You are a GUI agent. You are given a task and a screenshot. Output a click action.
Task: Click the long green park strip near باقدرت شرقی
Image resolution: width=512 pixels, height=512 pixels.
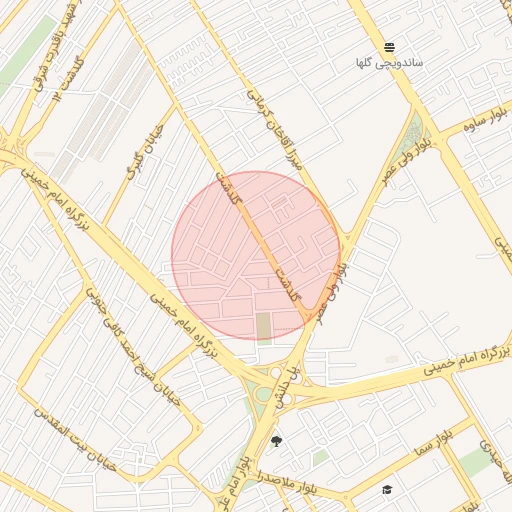coord(28,52)
